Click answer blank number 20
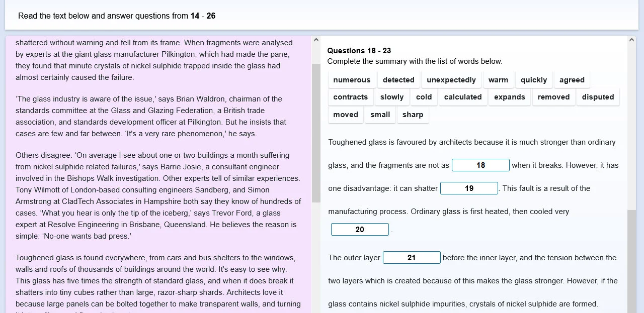The width and height of the screenshot is (644, 313). [x=360, y=230]
